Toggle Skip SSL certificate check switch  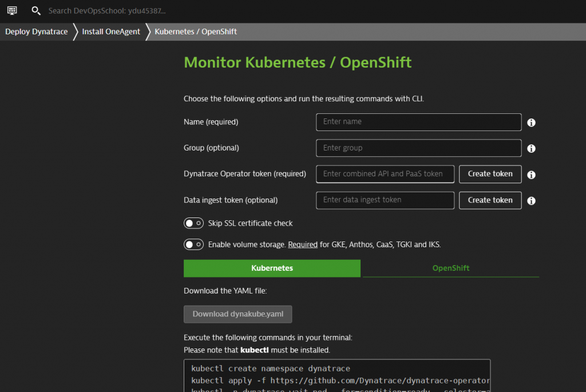coord(193,223)
